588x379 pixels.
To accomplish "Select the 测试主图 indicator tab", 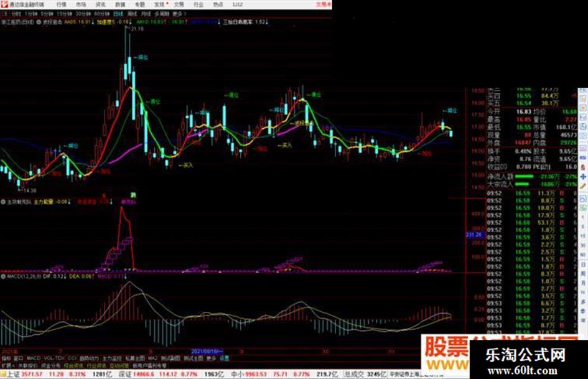I will pos(193,358).
